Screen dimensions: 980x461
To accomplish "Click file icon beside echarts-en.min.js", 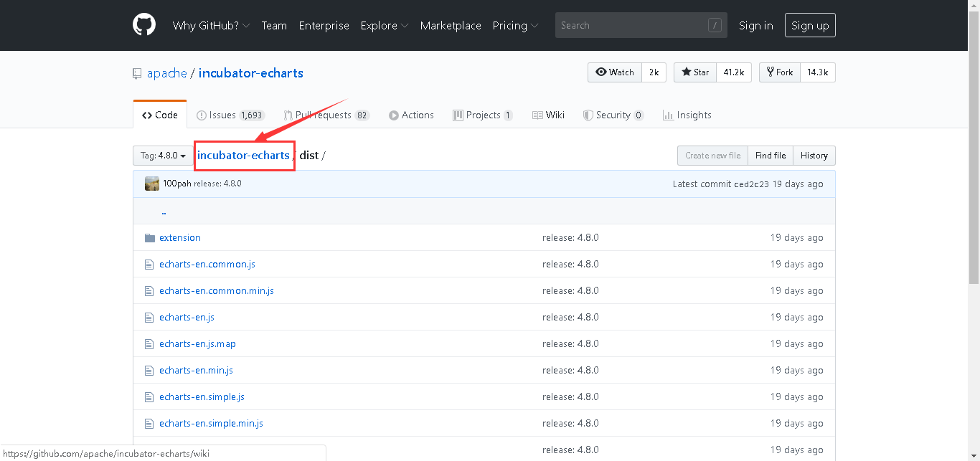I will [149, 371].
